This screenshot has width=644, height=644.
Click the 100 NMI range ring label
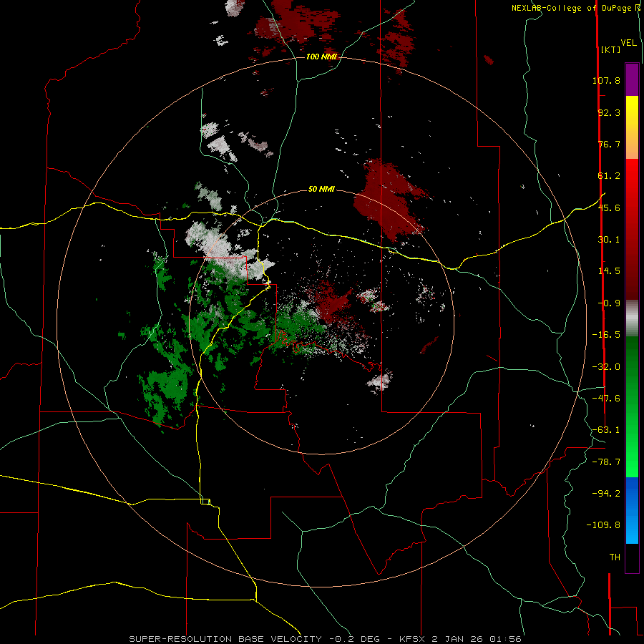point(321,57)
